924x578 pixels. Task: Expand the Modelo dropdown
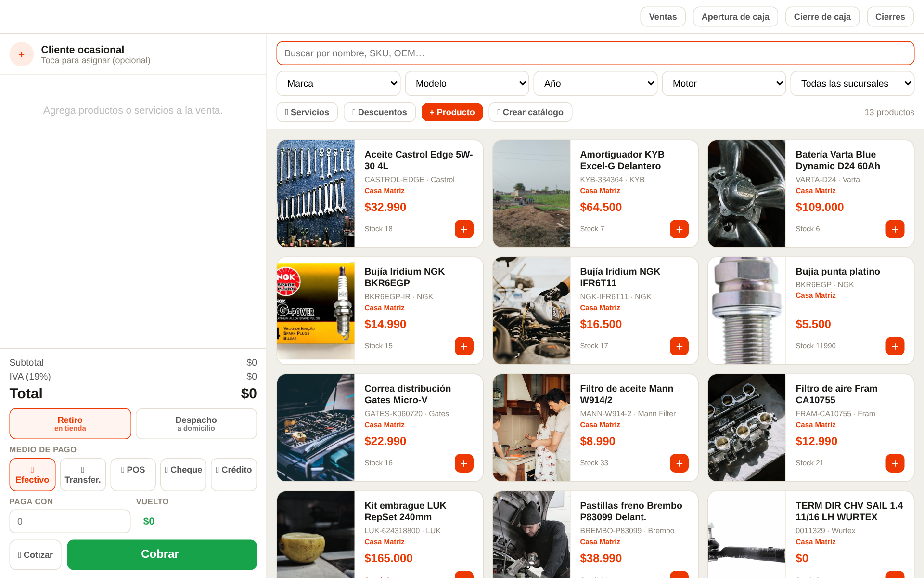[x=467, y=83]
